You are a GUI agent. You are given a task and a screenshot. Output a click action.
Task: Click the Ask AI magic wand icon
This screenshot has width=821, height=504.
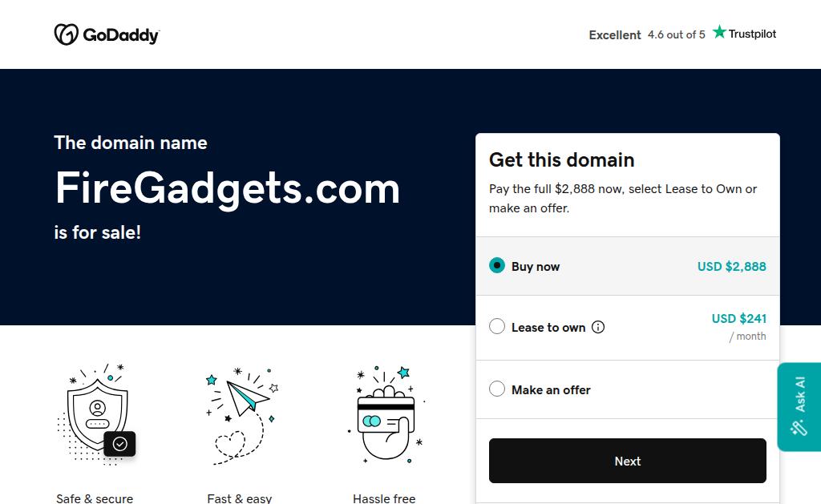click(799, 428)
